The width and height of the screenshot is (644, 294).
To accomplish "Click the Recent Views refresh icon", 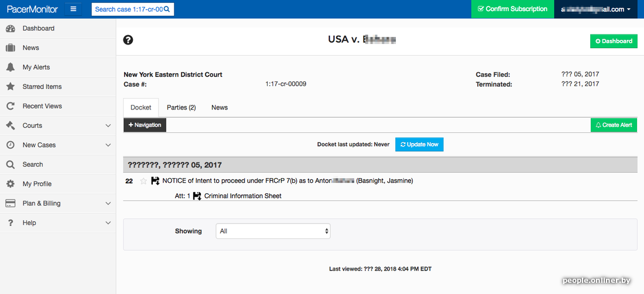I will tap(11, 106).
